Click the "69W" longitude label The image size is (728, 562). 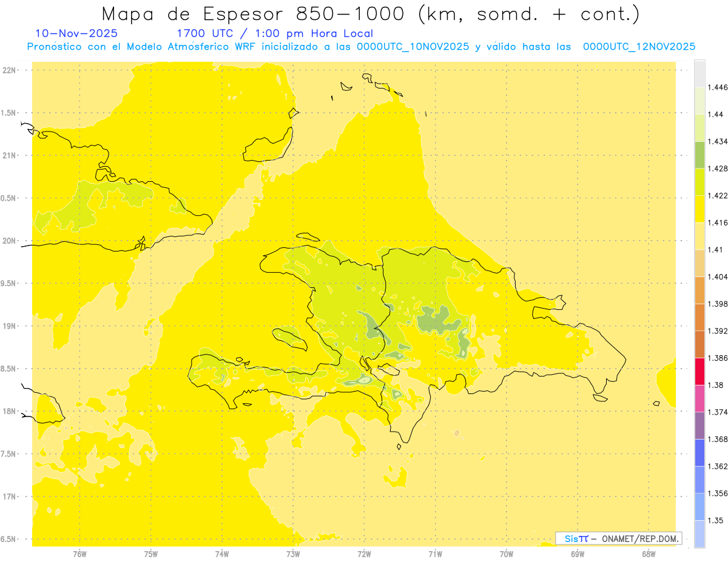click(577, 554)
